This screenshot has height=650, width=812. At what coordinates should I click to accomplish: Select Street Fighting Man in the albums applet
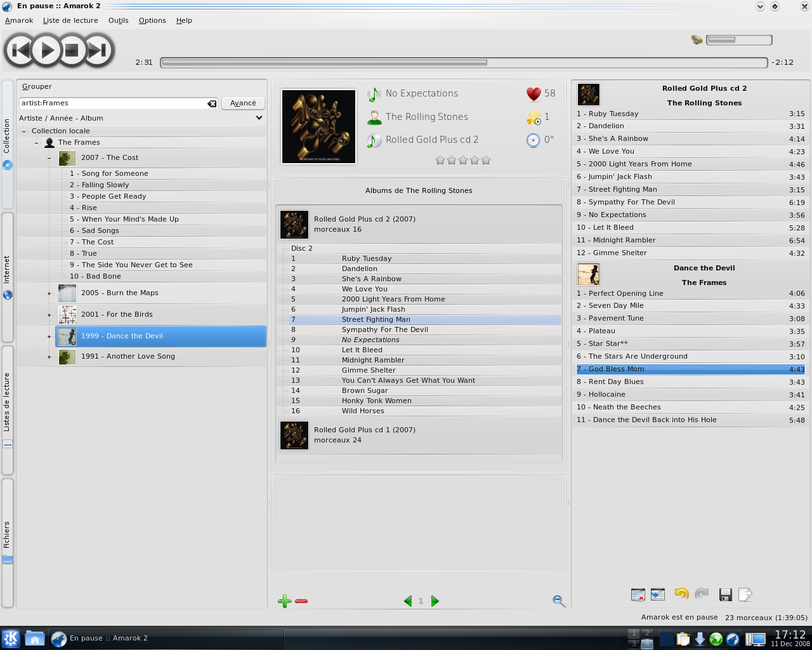(x=425, y=319)
